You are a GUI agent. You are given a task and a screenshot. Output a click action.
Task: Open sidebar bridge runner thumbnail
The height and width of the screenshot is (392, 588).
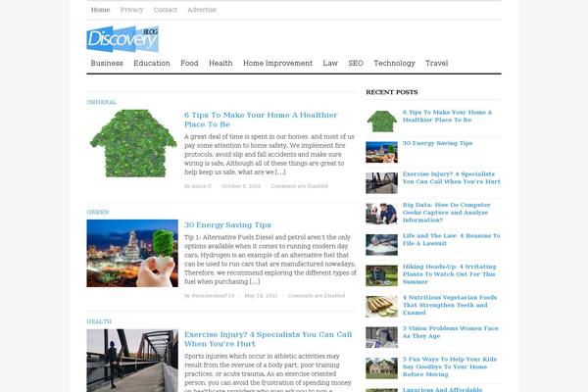pyautogui.click(x=382, y=183)
